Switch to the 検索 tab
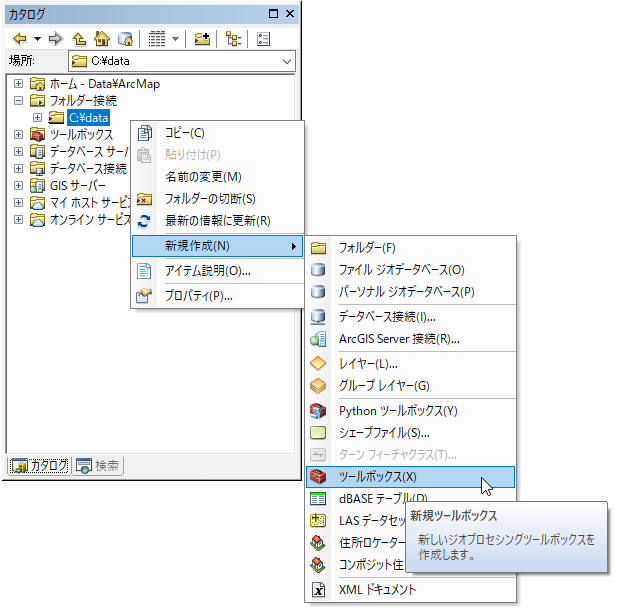The width and height of the screenshot is (617, 610). [x=98, y=466]
